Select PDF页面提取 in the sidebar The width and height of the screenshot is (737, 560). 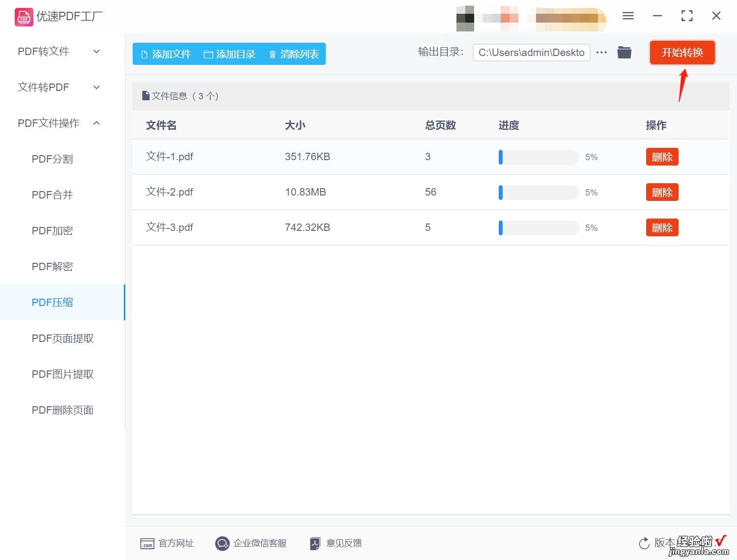click(62, 338)
